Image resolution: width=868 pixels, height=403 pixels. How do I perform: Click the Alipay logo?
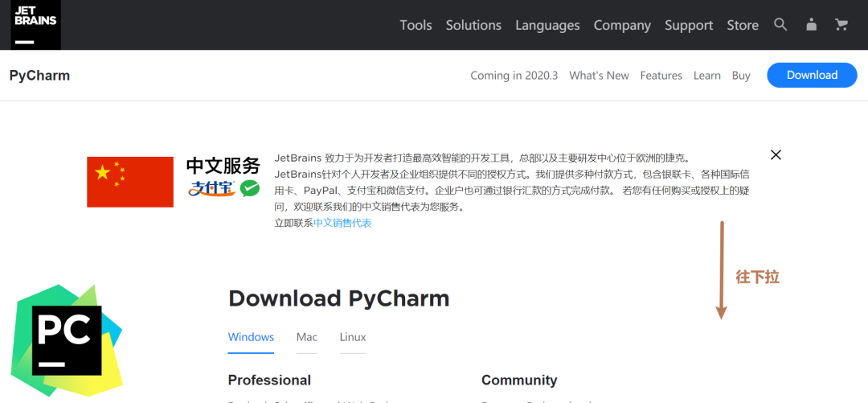(212, 188)
